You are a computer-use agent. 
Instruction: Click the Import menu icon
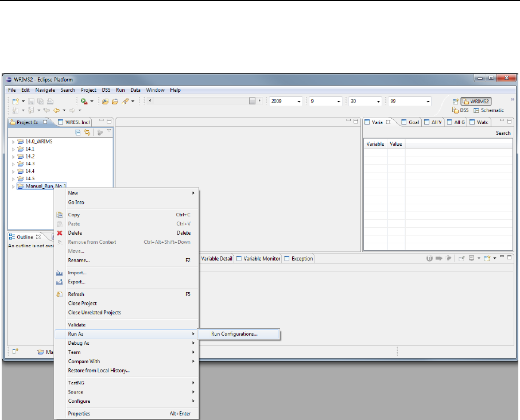click(59, 273)
